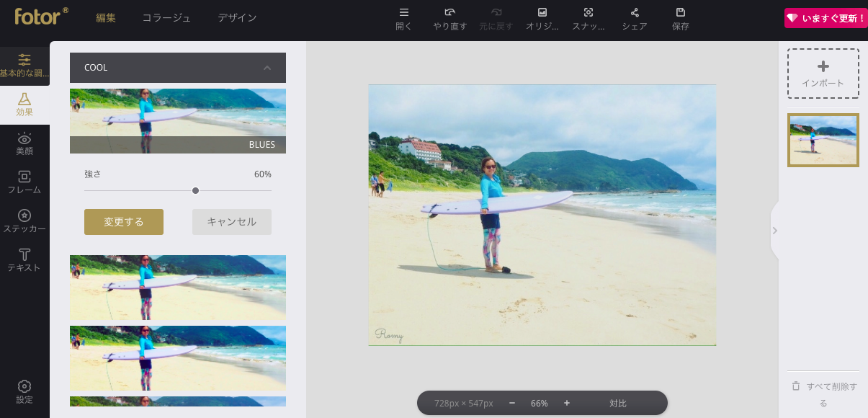This screenshot has width=868, height=418.
Task: Click the 変更する apply button
Action: point(124,222)
